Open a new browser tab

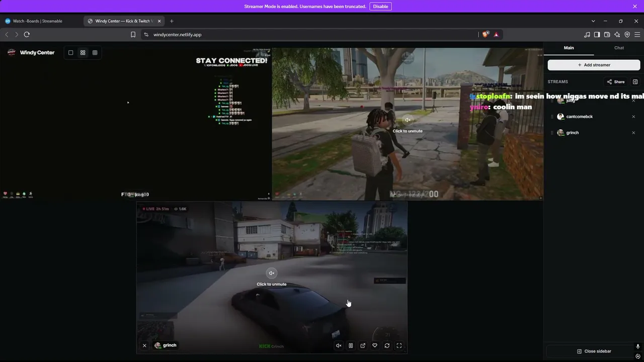172,21
